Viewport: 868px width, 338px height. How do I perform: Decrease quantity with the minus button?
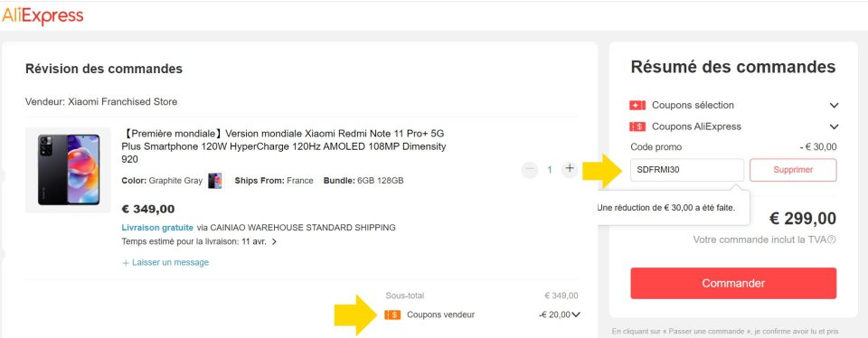530,169
